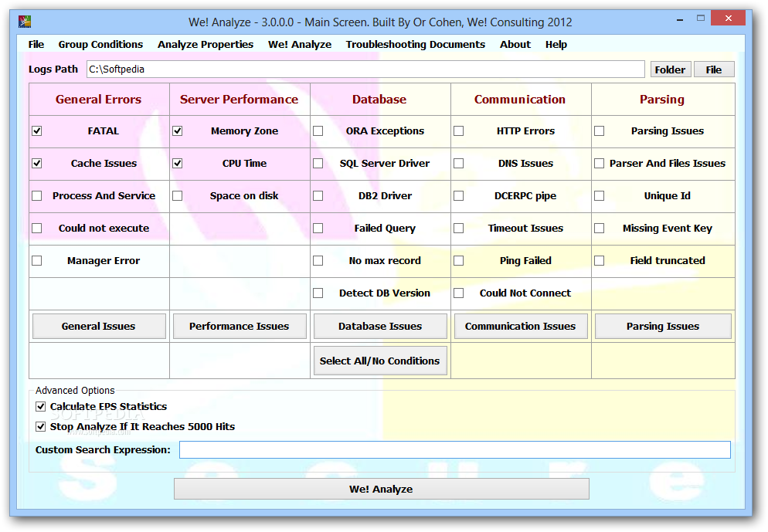The height and width of the screenshot is (532, 768).
Task: Uncheck Calculate EPS Statistics option
Action: (41, 407)
